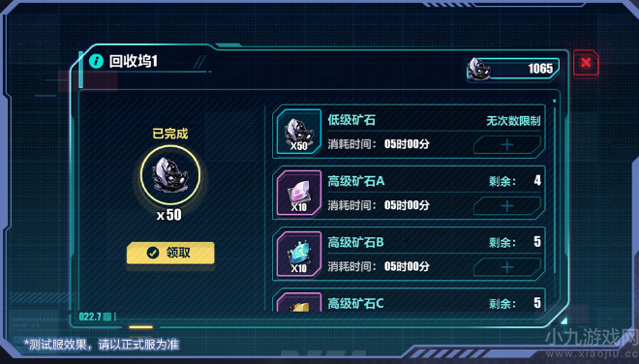The image size is (639, 364).
Task: Claim reward with the 领取 button
Action: tap(170, 253)
